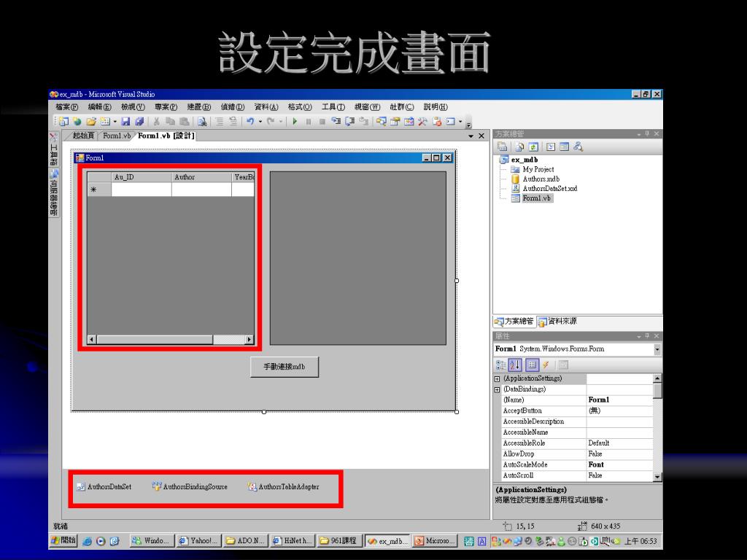
Task: Click Show All Files icon in Solution Explorer
Action: (519, 147)
